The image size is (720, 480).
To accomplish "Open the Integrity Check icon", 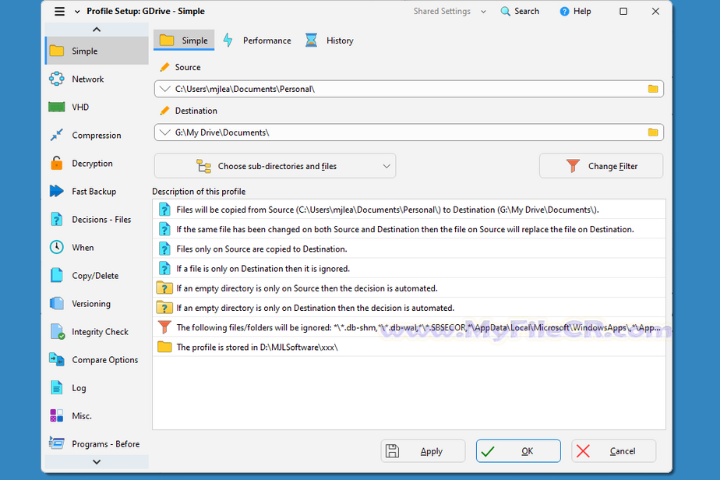I will [x=57, y=332].
